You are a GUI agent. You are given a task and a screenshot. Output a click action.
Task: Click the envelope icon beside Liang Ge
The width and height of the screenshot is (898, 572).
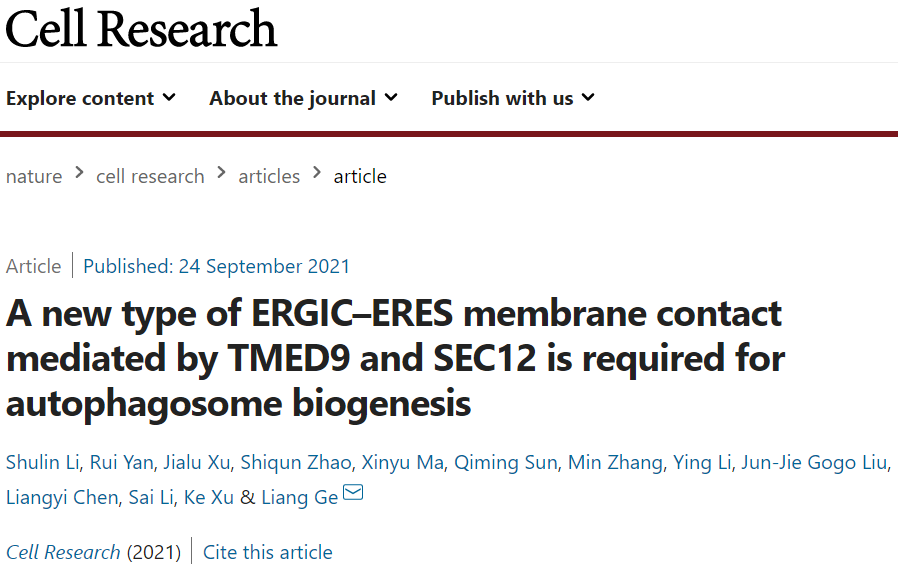pyautogui.click(x=353, y=493)
